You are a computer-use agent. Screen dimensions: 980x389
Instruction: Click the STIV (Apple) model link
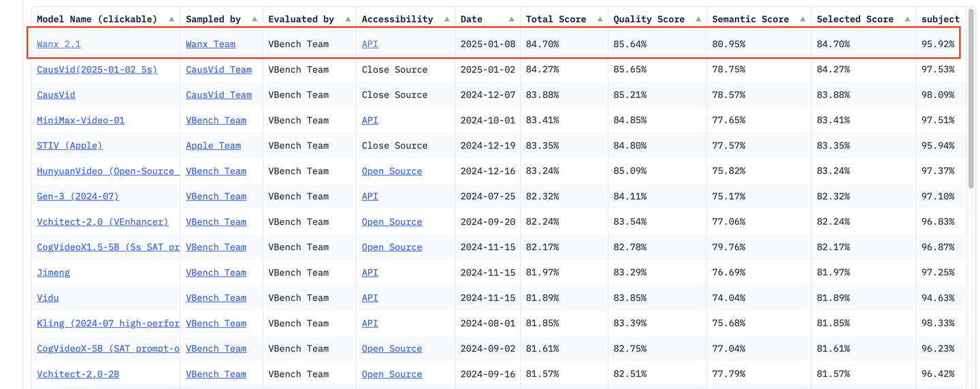[69, 146]
